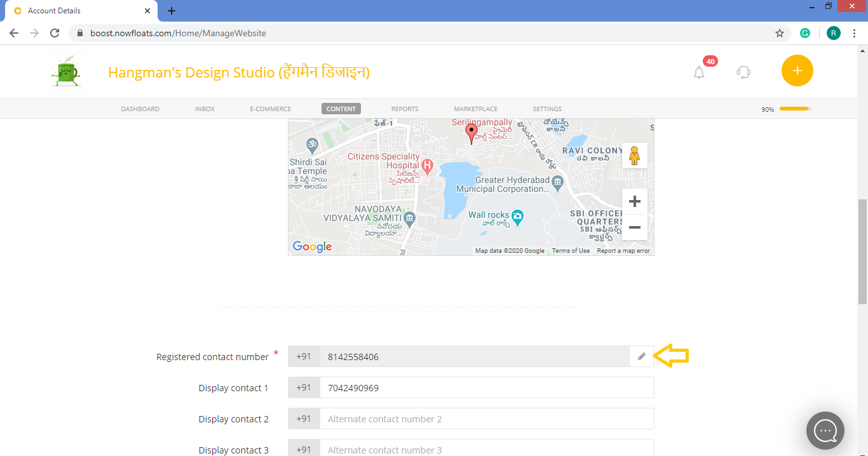Click the Google logo on map
The height and width of the screenshot is (456, 868).
[312, 246]
